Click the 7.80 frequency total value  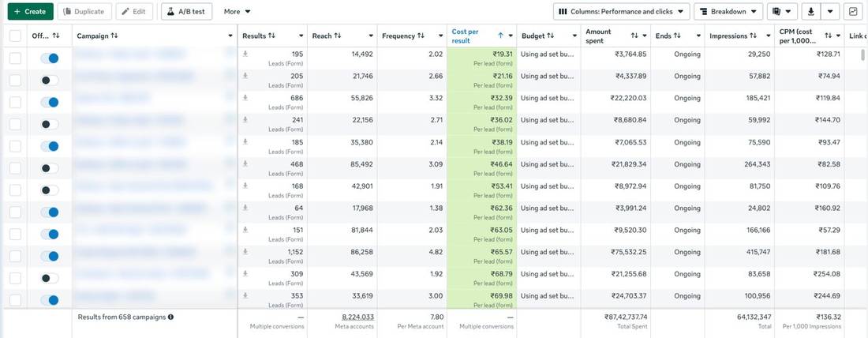[x=436, y=317]
